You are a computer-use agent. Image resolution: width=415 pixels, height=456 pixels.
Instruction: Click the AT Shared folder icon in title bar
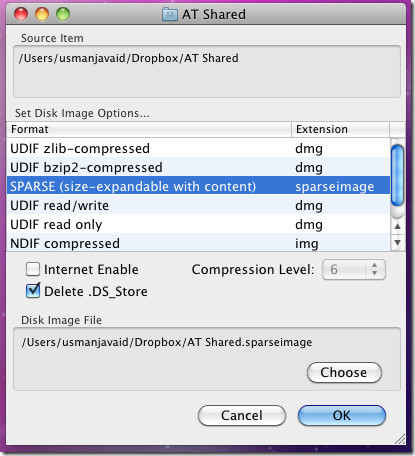coord(170,14)
